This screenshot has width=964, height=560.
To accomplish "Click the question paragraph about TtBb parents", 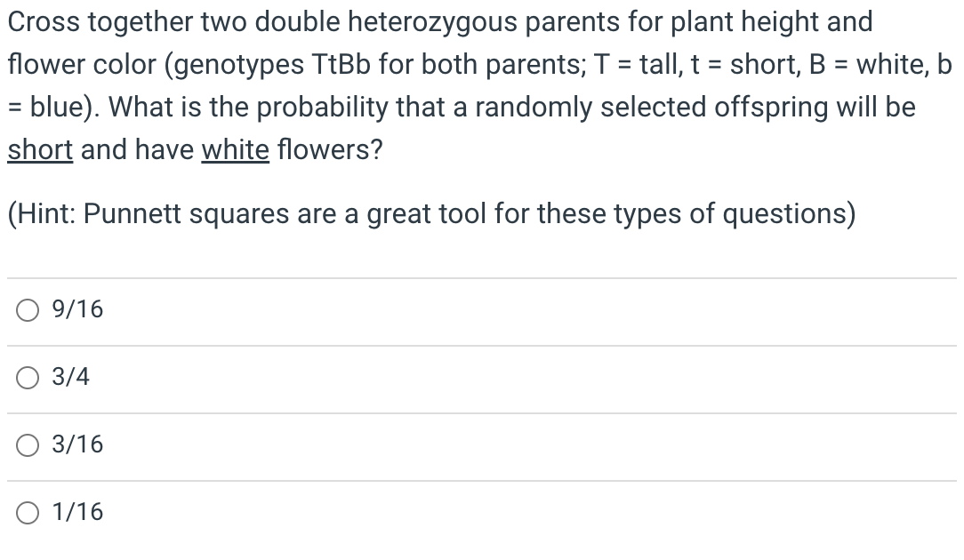I will tap(480, 85).
